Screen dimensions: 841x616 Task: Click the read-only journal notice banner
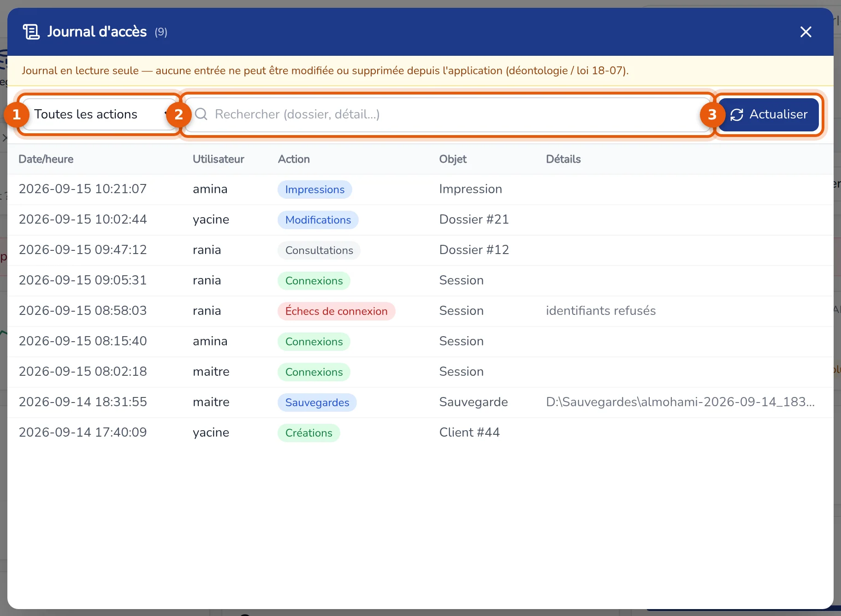420,71
